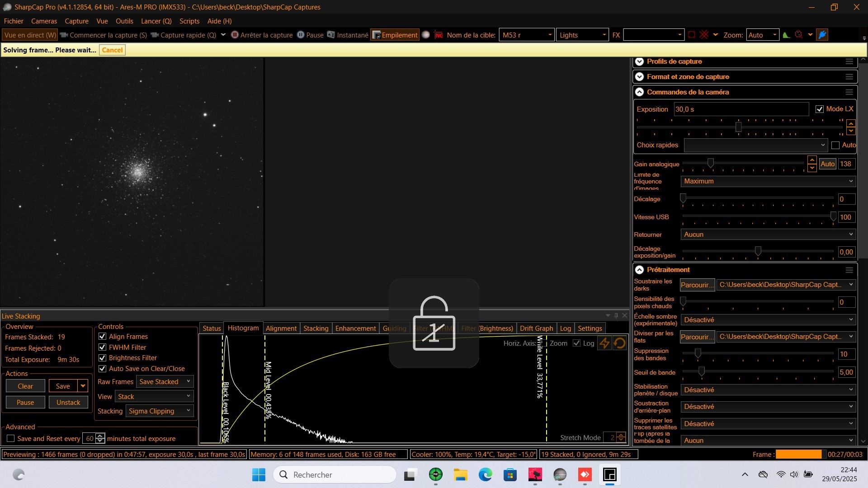
Task: Click the circular reset-stretch icon in histogram
Action: point(620,343)
